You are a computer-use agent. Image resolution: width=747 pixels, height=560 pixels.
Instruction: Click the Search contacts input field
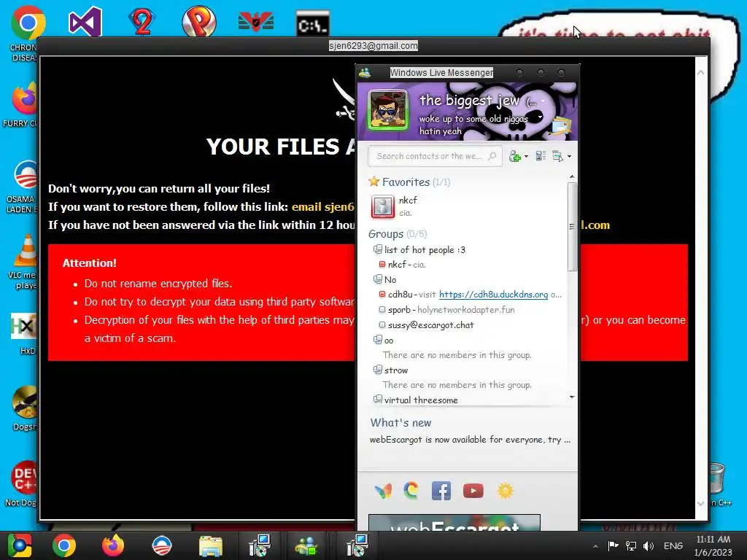(x=435, y=156)
